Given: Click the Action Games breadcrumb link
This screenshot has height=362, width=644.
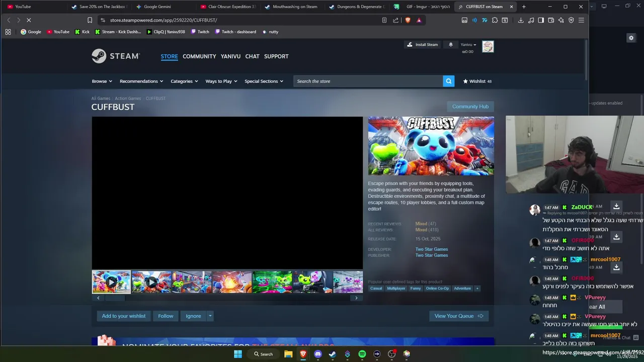Looking at the screenshot, I should (128, 99).
